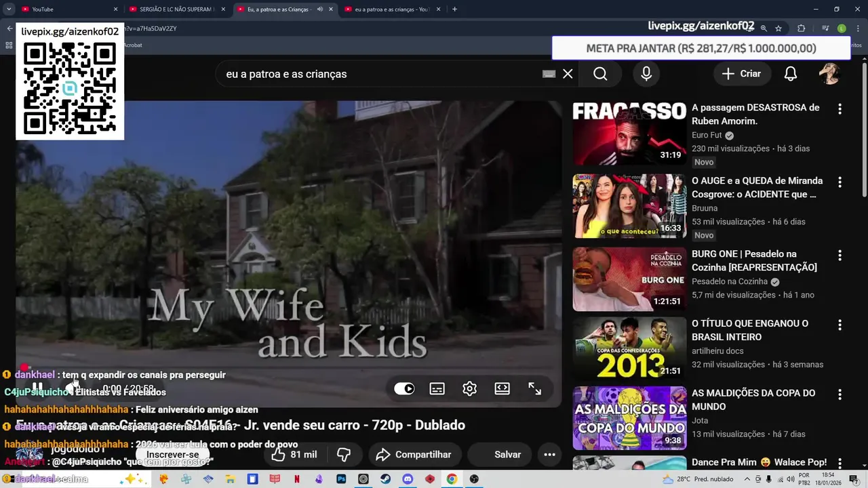Open options menu for 'O TÍTULO QUE ENGANOU' video

point(840,325)
